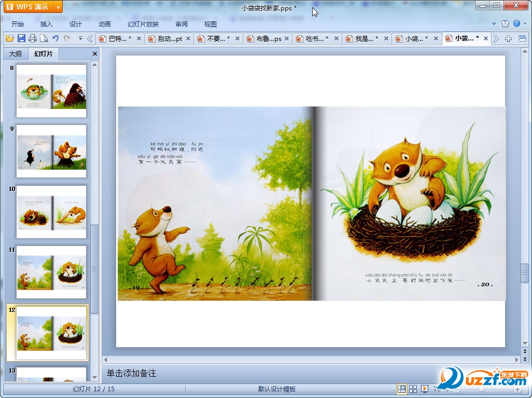Switch to slide sorter view icon
This screenshot has height=398, width=532.
pyautogui.click(x=413, y=389)
